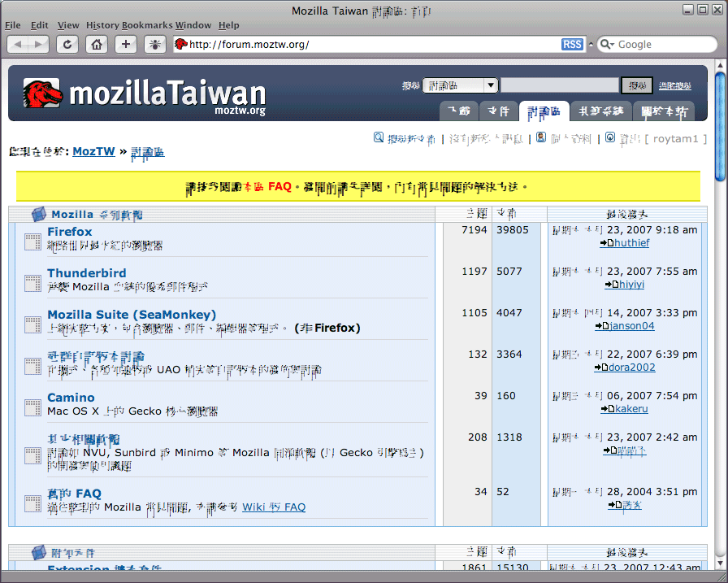This screenshot has height=583, width=728.
Task: Open the back/forward history arrows
Action: 28,45
